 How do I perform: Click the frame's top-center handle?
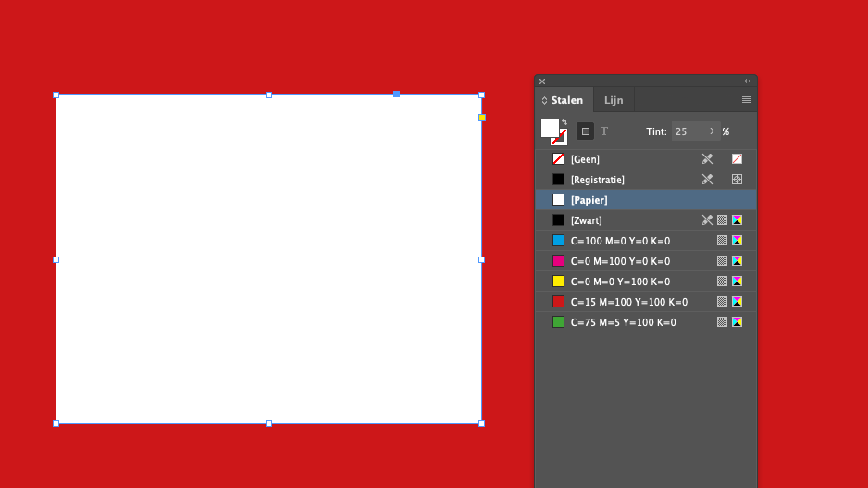pos(269,95)
